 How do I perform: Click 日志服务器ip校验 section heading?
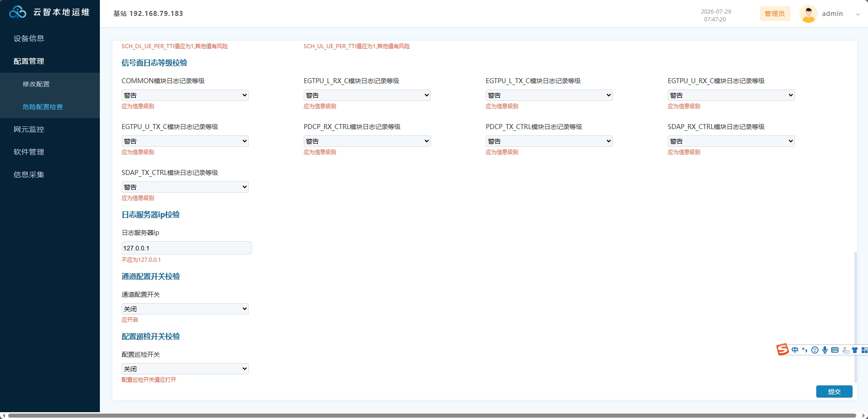151,214
